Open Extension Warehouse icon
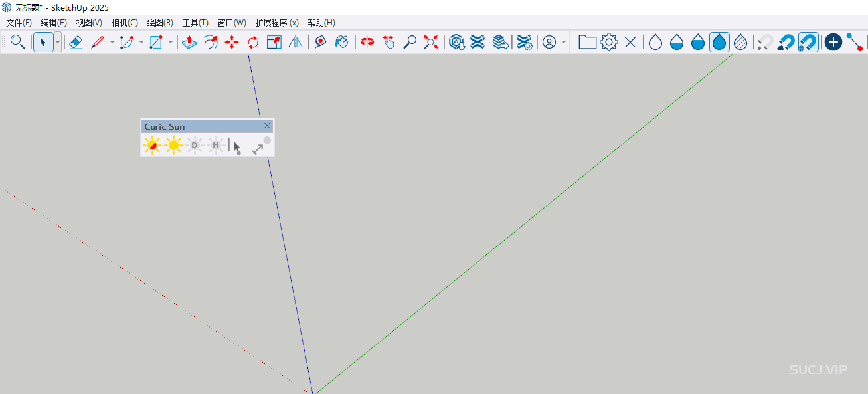Image resolution: width=868 pixels, height=394 pixels. point(477,42)
